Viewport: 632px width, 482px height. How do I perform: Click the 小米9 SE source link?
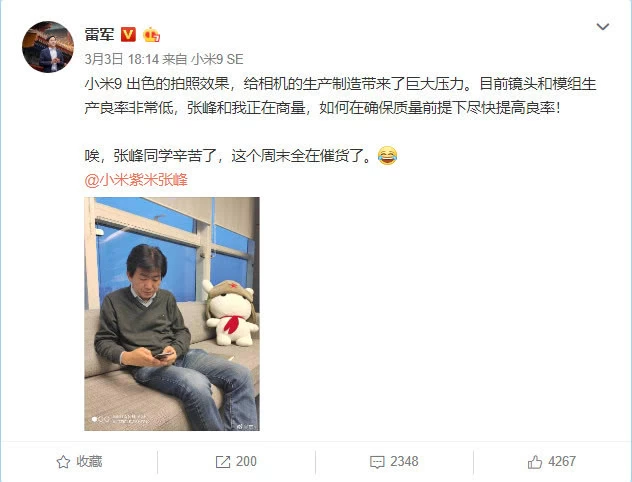[x=217, y=60]
